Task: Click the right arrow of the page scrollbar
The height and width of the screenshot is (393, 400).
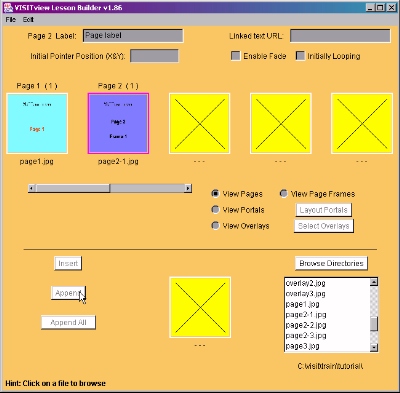Action: pyautogui.click(x=188, y=189)
